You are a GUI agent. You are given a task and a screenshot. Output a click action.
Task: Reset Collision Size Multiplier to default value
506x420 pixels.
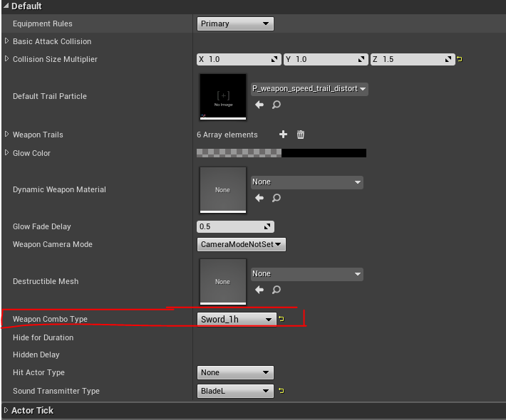click(460, 59)
